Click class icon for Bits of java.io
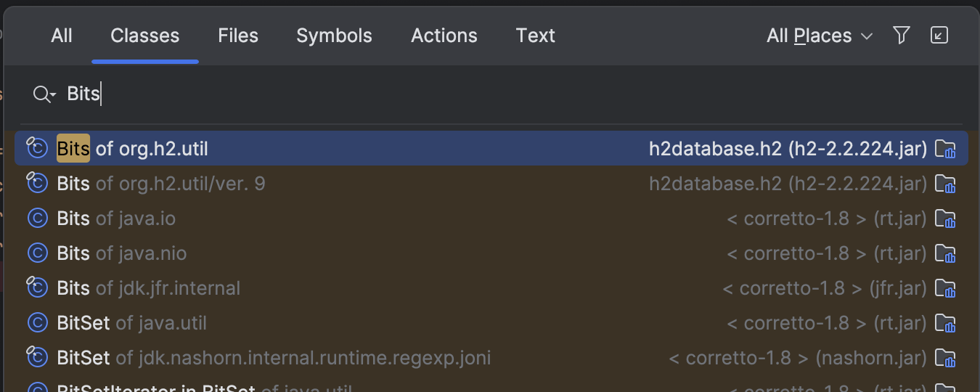The image size is (980, 392). (37, 219)
